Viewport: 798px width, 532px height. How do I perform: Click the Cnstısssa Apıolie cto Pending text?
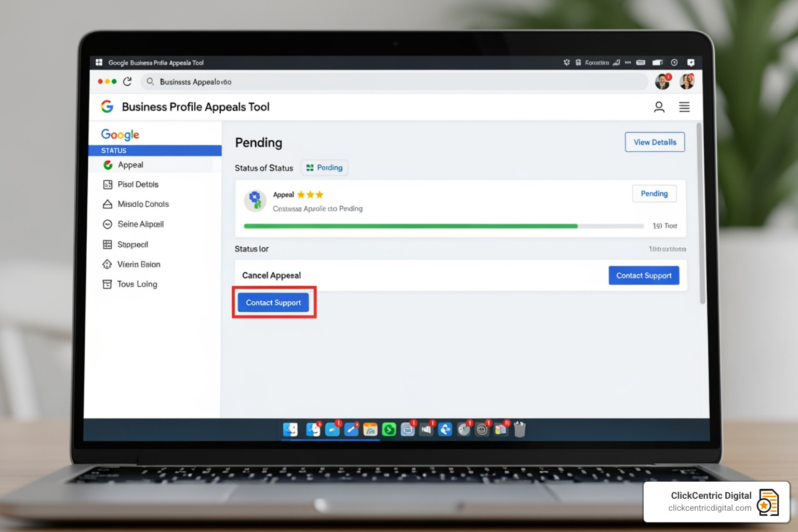317,208
